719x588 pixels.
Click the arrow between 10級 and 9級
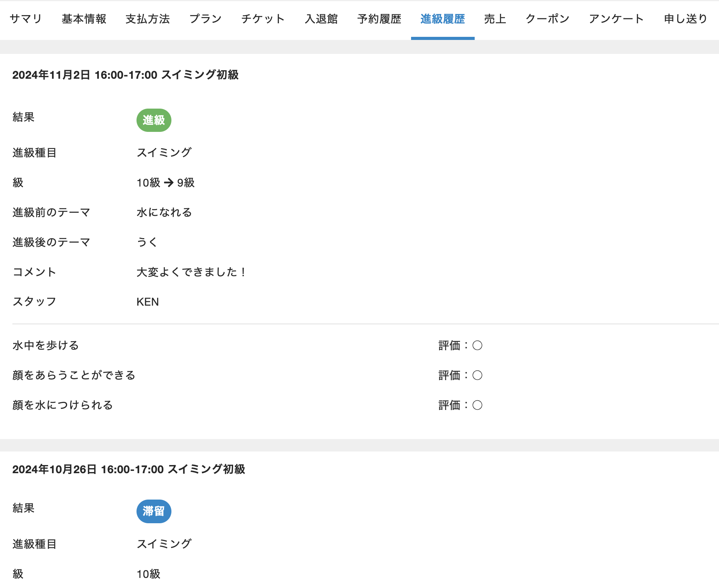click(169, 183)
